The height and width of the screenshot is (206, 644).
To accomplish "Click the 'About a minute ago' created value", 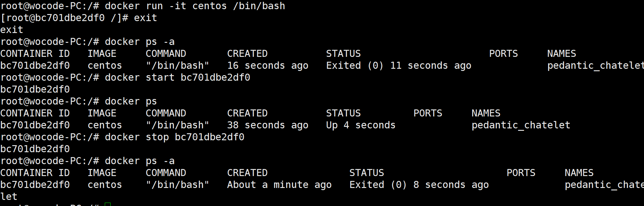I will (279, 185).
